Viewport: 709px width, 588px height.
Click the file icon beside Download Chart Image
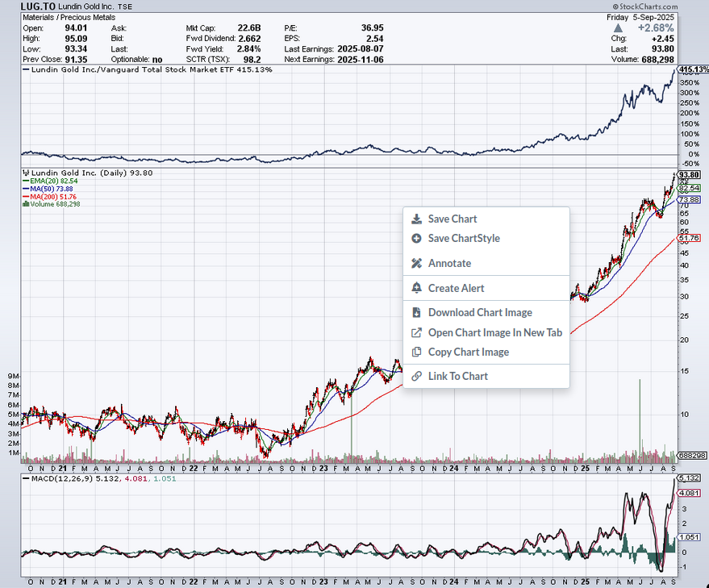[x=416, y=313]
